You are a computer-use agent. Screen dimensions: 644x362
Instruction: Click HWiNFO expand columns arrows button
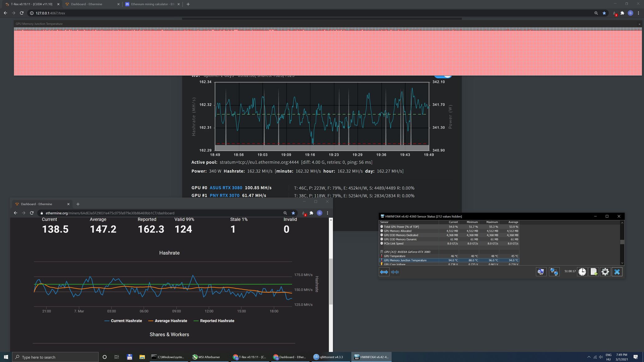[x=384, y=272]
